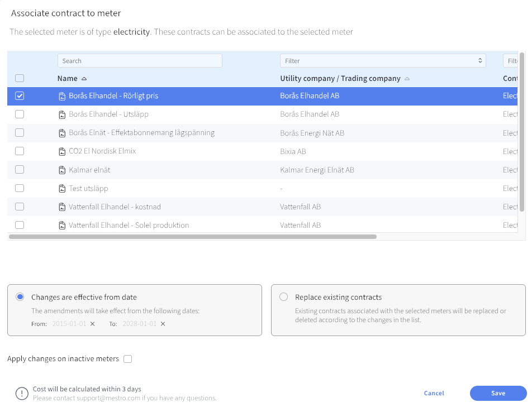The height and width of the screenshot is (412, 532).
Task: Open the Utility company Filter dropdown
Action: (x=383, y=61)
